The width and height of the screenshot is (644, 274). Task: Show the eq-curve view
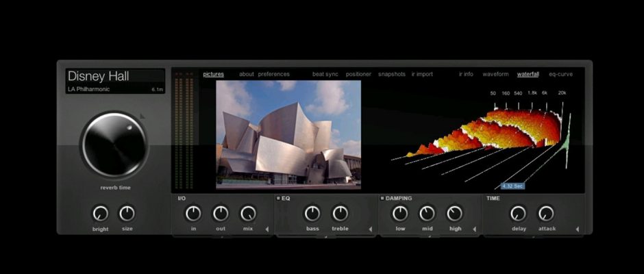(x=560, y=75)
